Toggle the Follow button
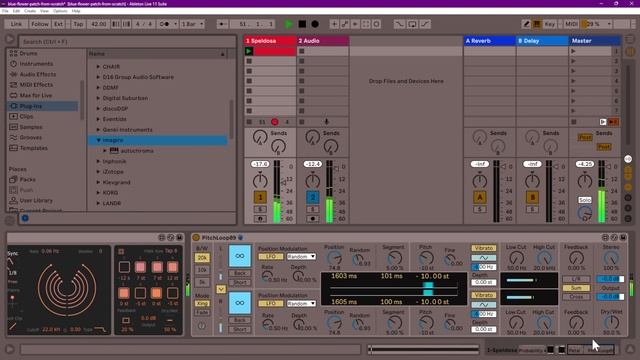Image resolution: width=640 pixels, height=360 pixels. click(40, 24)
